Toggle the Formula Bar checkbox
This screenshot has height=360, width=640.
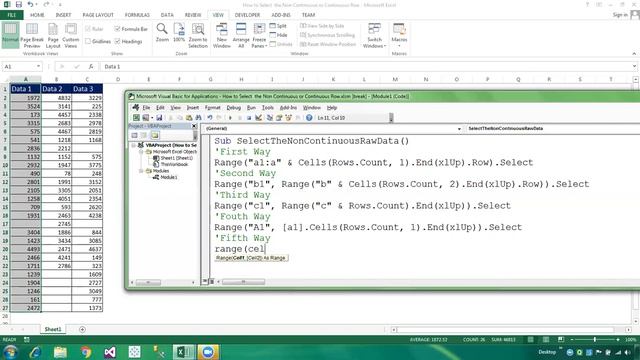[131, 29]
